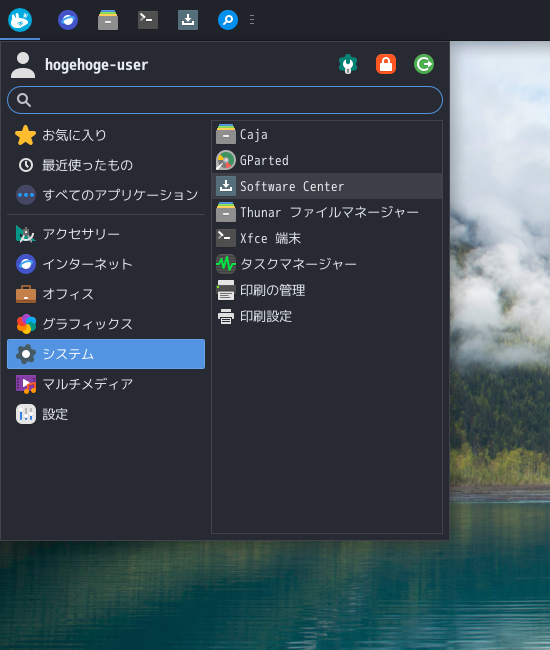Open 設定 settings category
This screenshot has height=650, width=550.
(106, 414)
